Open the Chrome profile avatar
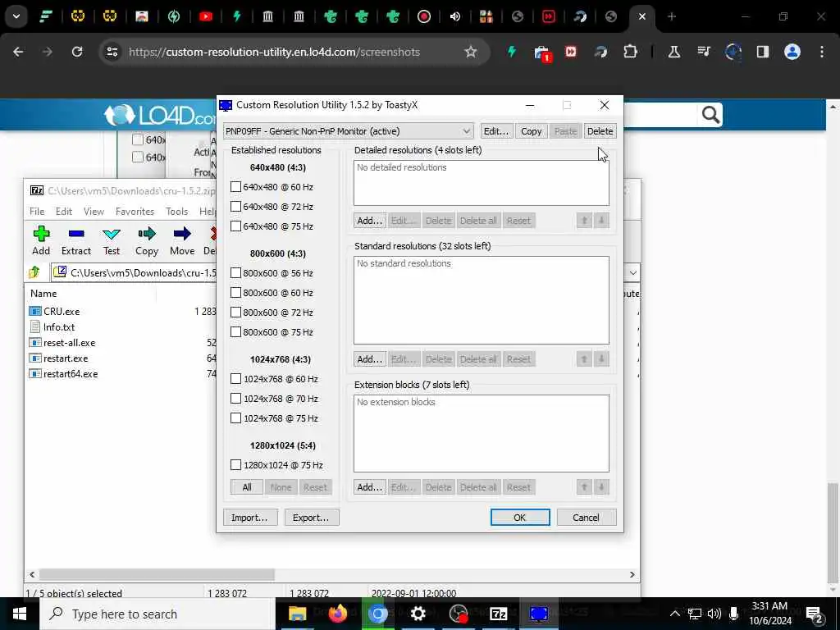Screen dimensions: 840x630 point(792,52)
